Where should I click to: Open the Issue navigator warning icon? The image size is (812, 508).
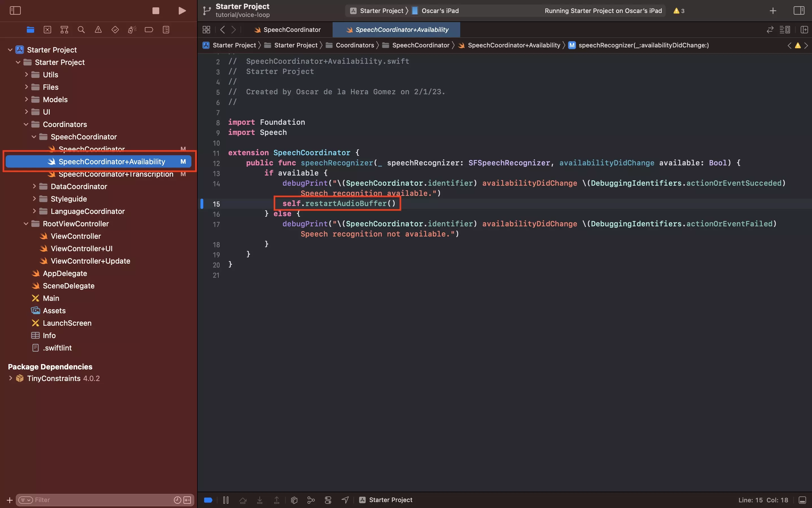point(98,30)
